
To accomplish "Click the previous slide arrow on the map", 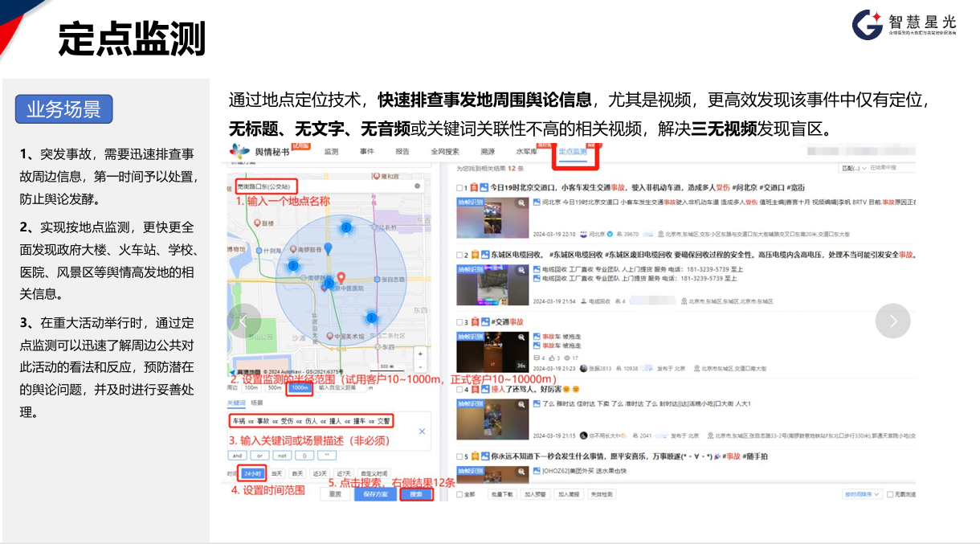I will click(x=243, y=321).
